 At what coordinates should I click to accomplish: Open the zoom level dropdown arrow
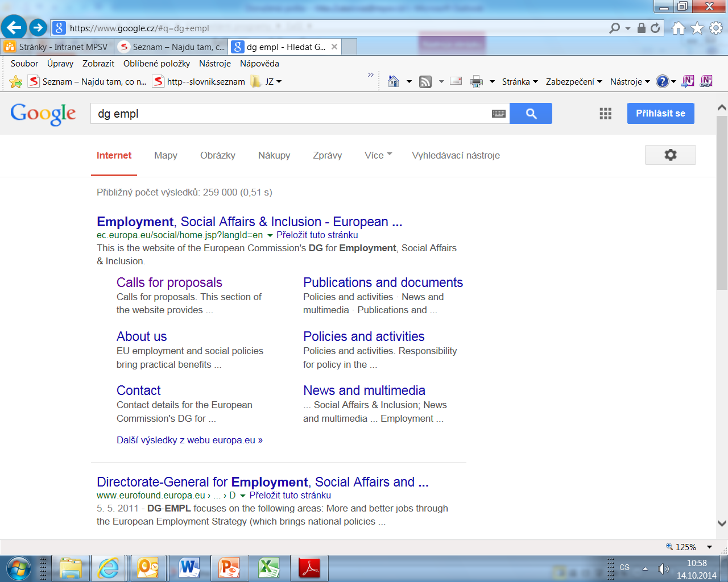click(x=709, y=547)
